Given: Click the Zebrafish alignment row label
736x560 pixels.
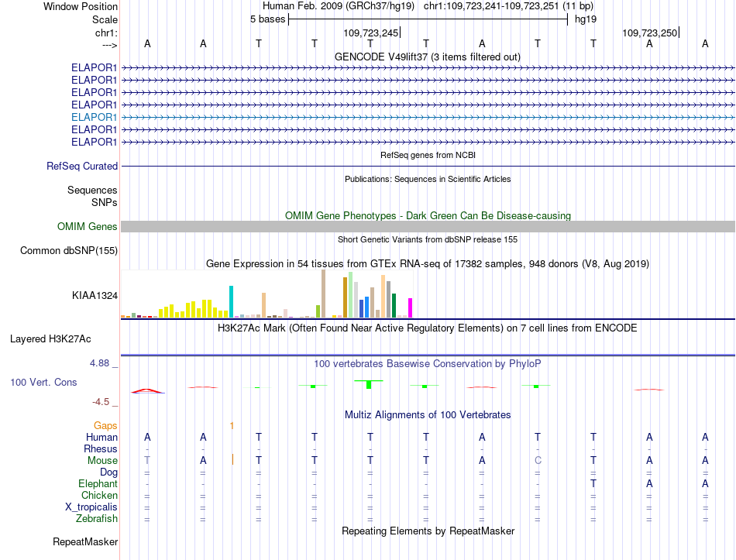Looking at the screenshot, I should (97, 519).
